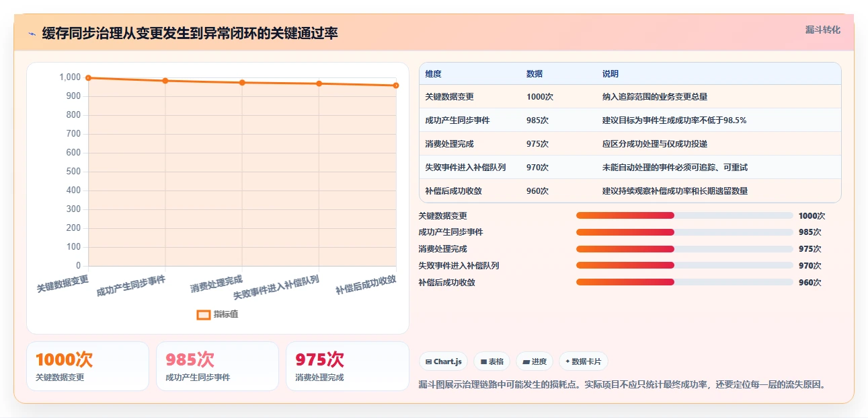Select the 关键数据变更 cell in the table
The width and height of the screenshot is (868, 418).
pyautogui.click(x=449, y=97)
